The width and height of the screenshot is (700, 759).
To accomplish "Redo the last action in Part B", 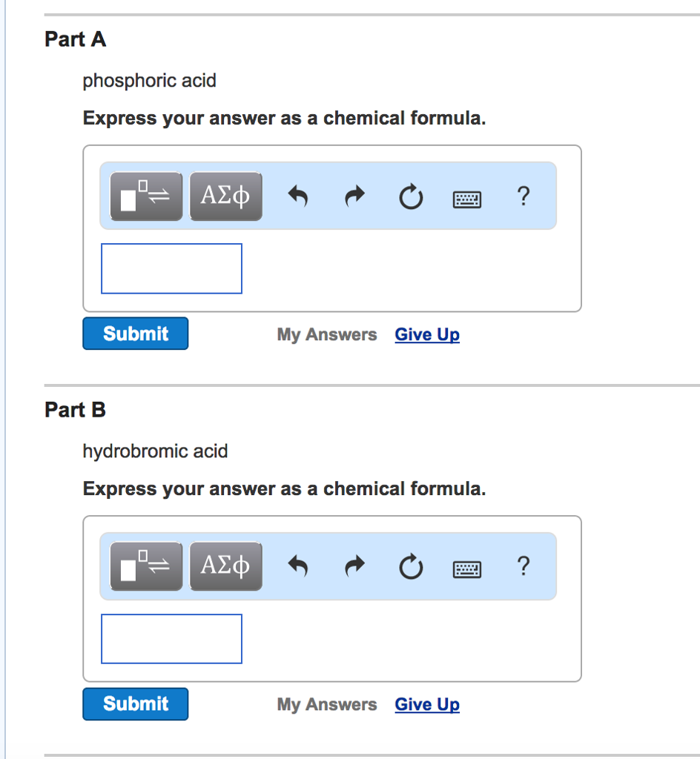I will (354, 566).
